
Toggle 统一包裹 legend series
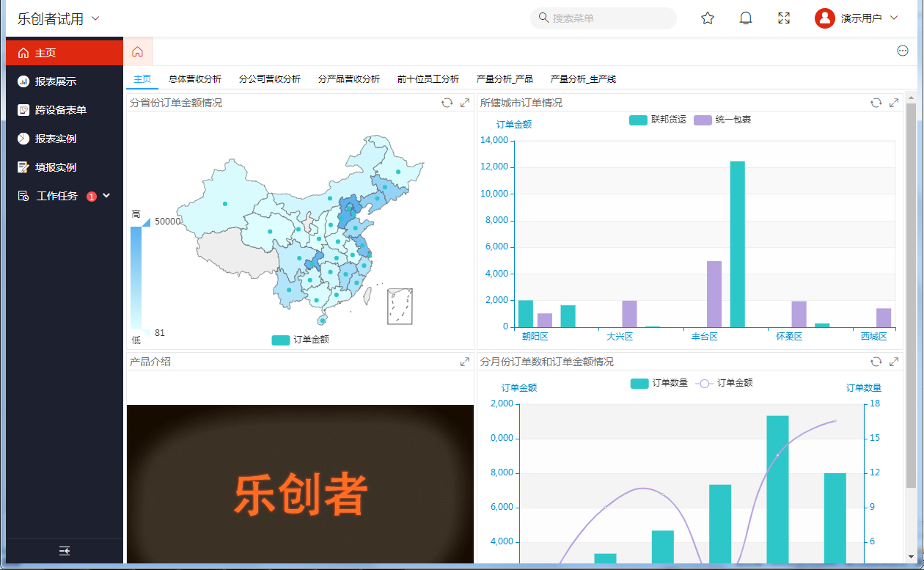click(x=722, y=120)
